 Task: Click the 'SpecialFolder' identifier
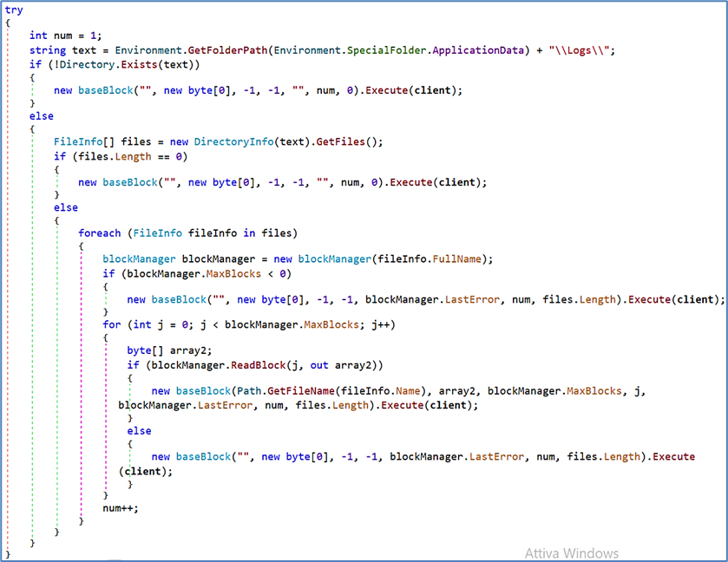(386, 50)
